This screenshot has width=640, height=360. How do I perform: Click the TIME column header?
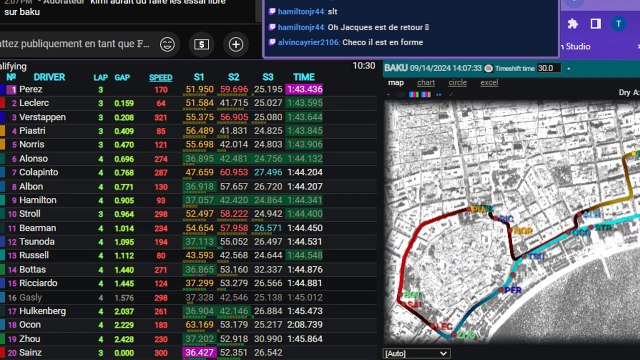(x=304, y=77)
